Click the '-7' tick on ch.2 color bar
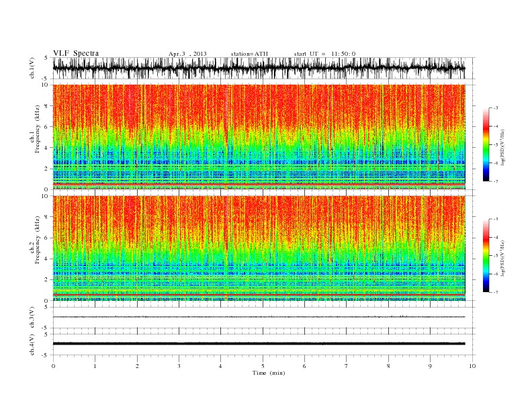This screenshot has height=411, width=532. pos(496,292)
